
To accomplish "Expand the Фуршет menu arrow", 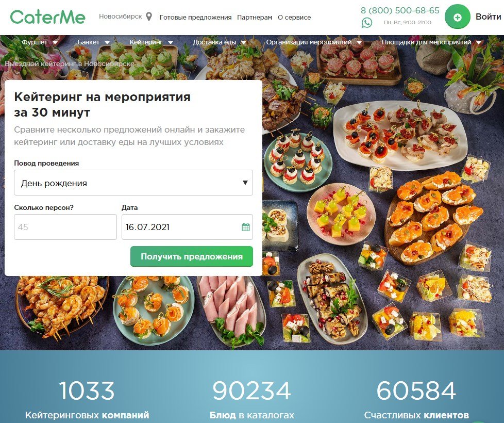I will pyautogui.click(x=55, y=42).
